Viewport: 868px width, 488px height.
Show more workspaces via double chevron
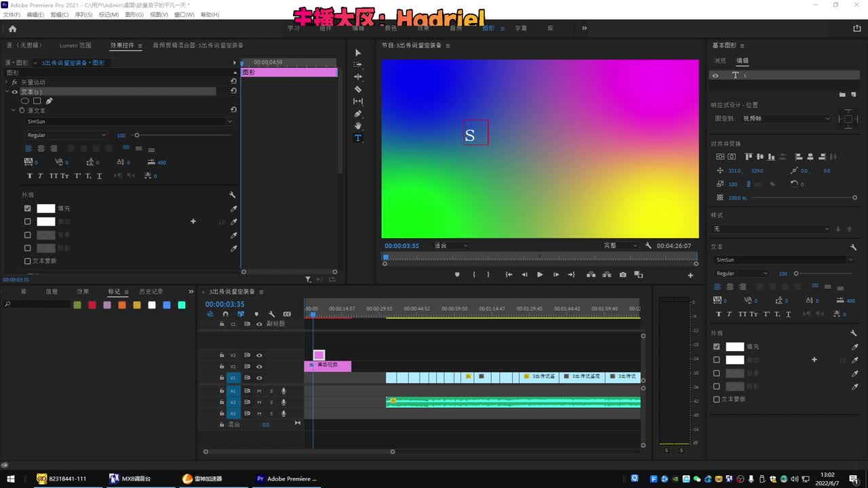[x=585, y=28]
